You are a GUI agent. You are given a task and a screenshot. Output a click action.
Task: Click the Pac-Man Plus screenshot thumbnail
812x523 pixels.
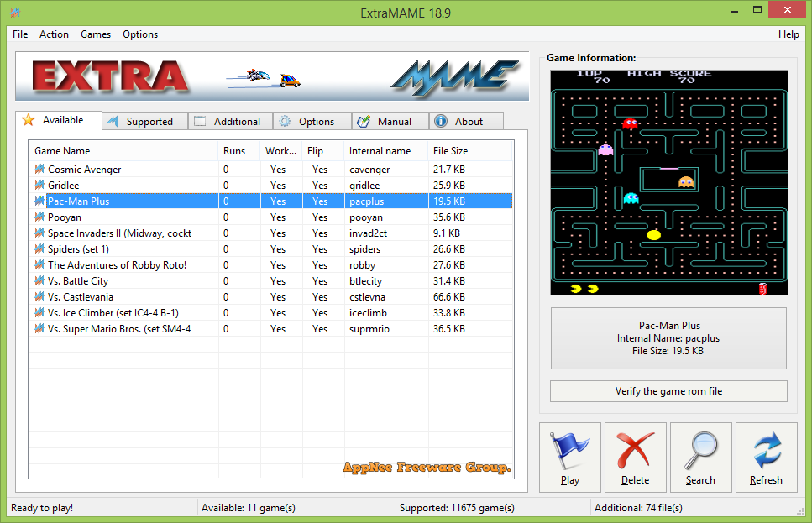(668, 182)
